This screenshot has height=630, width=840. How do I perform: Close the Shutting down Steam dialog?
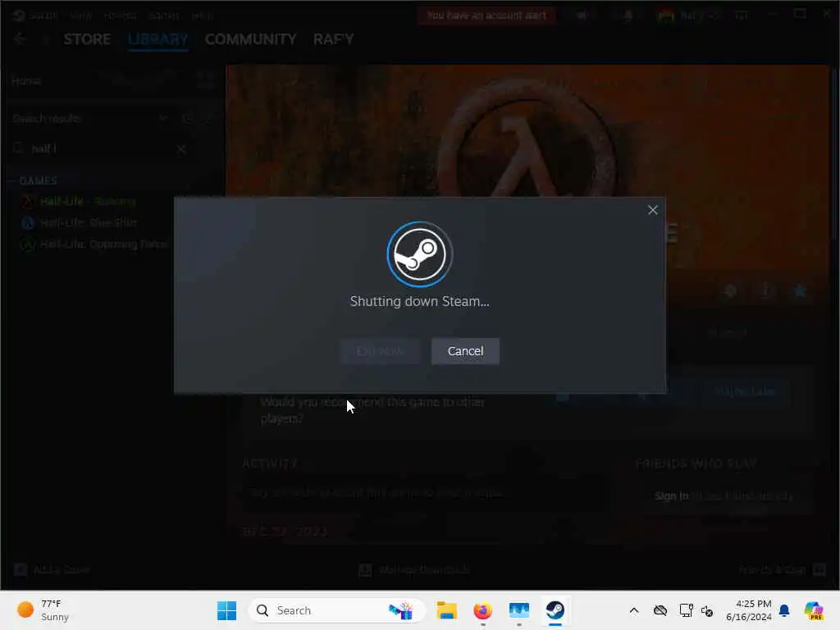click(x=652, y=210)
